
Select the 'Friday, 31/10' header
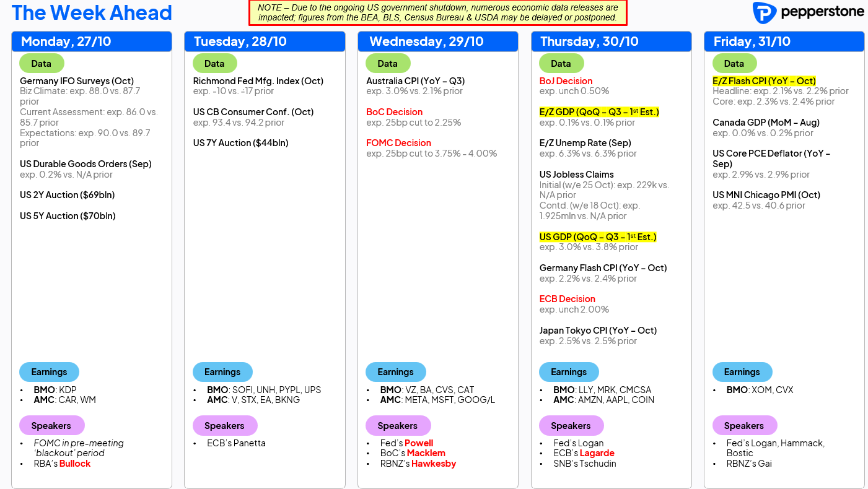[x=784, y=41]
